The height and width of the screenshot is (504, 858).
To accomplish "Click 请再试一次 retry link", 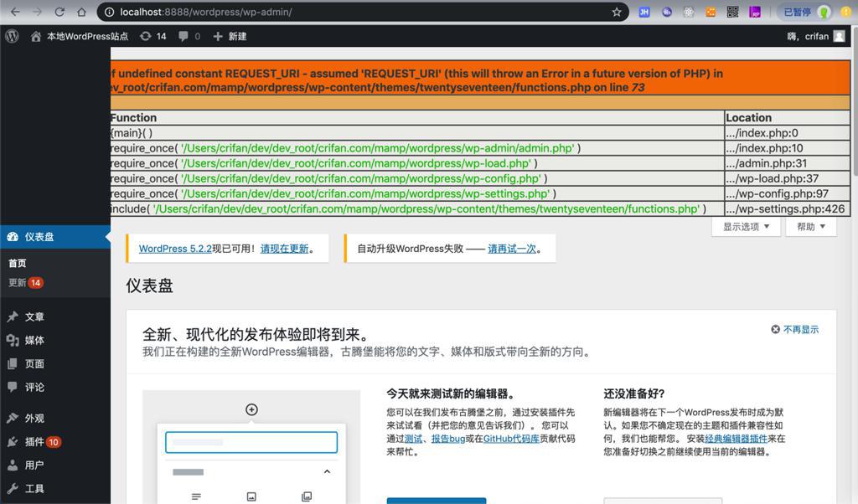I will click(x=512, y=249).
